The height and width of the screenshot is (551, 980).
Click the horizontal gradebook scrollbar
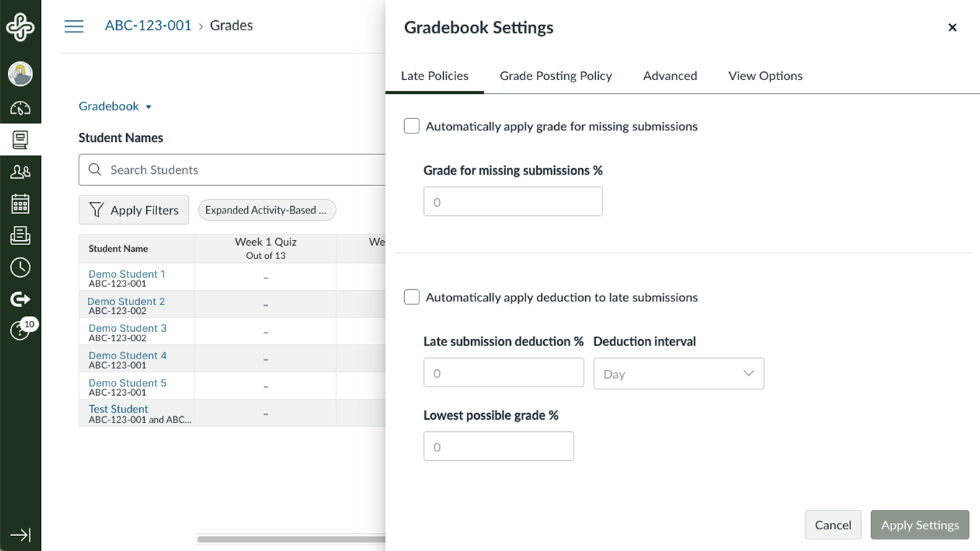pos(288,538)
